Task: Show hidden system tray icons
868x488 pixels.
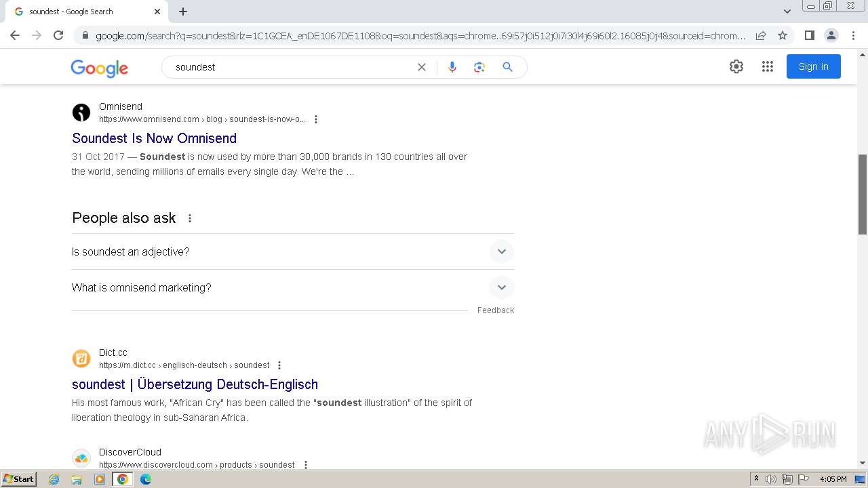Action: [756, 479]
